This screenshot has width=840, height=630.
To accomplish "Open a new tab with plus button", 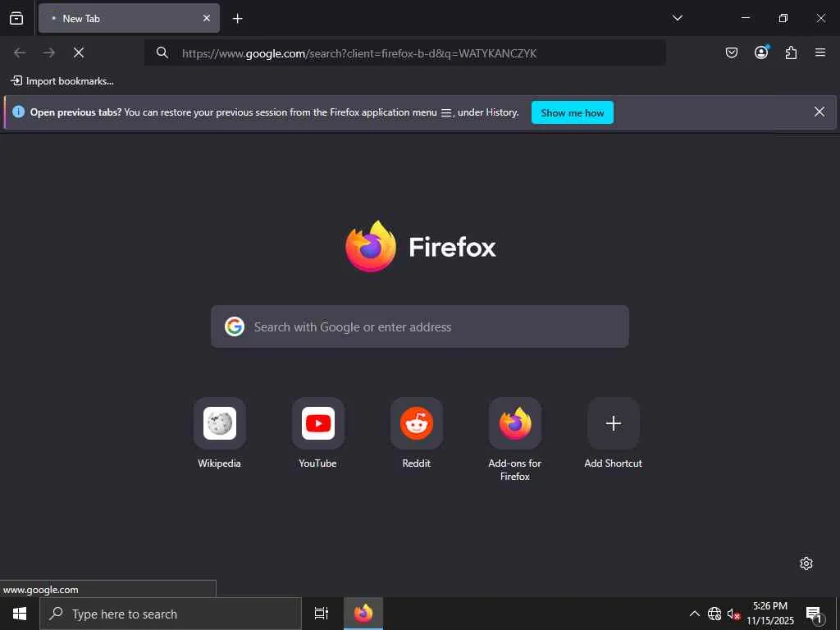I will pyautogui.click(x=237, y=19).
